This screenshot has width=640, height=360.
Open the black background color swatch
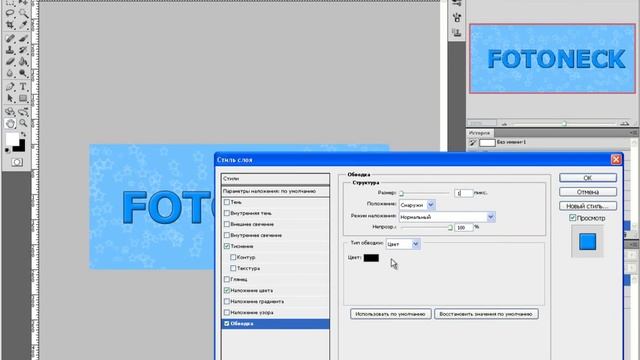coord(20,147)
